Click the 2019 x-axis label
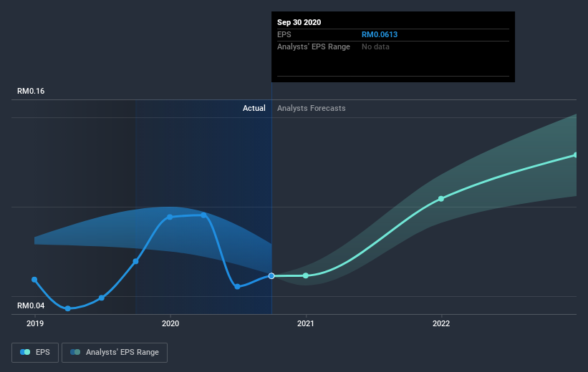The image size is (588, 372). (35, 323)
